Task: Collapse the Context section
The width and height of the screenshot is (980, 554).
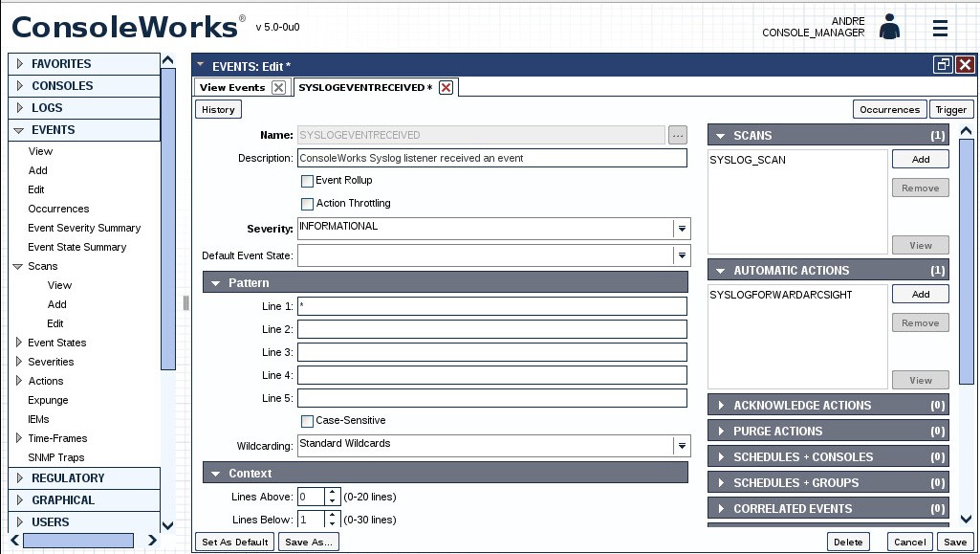Action: (216, 474)
